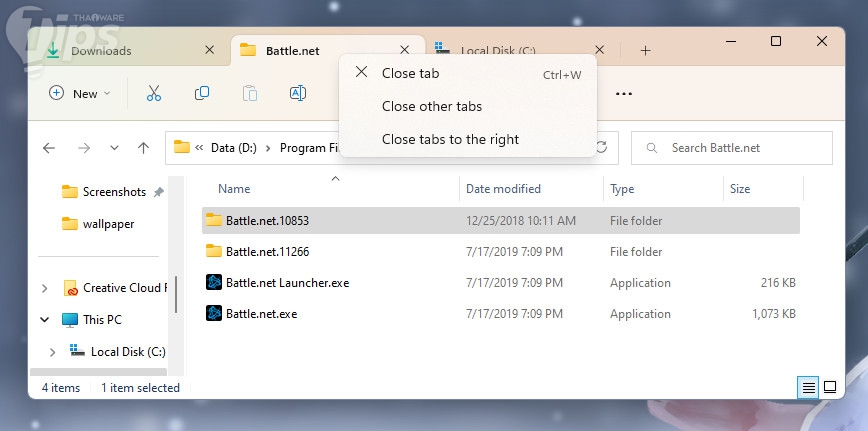Expand the Creative Cloud Files tree node
The width and height of the screenshot is (868, 431).
point(44,288)
